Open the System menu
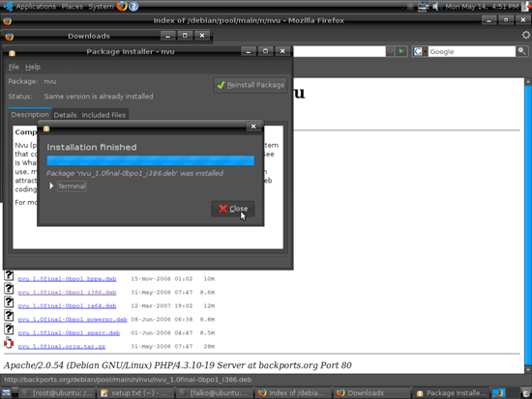Viewport: 532px width, 399px height. 101,6
